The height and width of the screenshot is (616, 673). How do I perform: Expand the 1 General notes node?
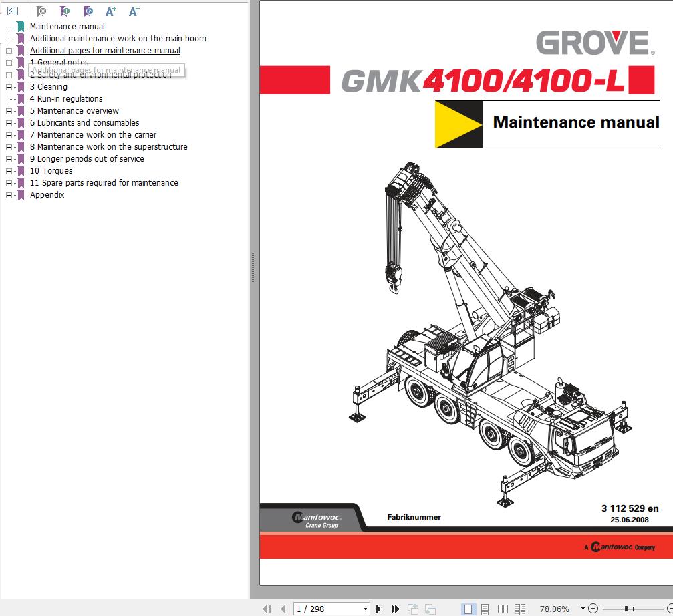click(x=9, y=63)
